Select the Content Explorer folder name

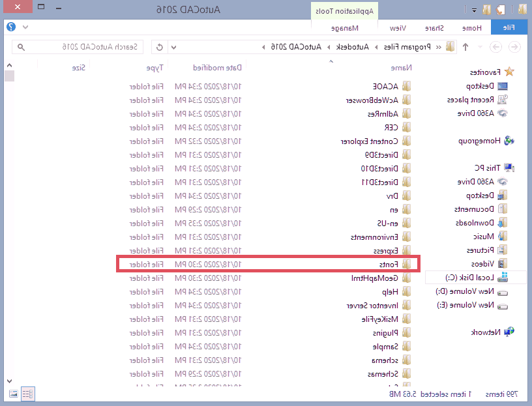(369, 141)
